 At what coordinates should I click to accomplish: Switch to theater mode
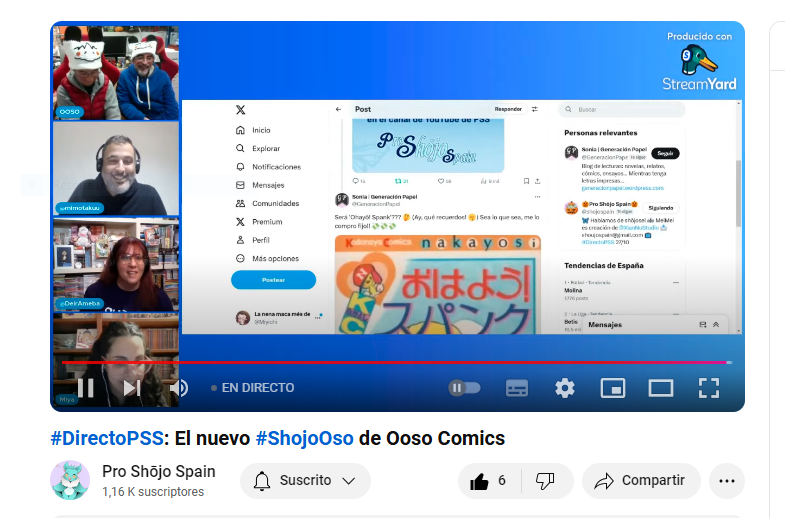tap(661, 388)
